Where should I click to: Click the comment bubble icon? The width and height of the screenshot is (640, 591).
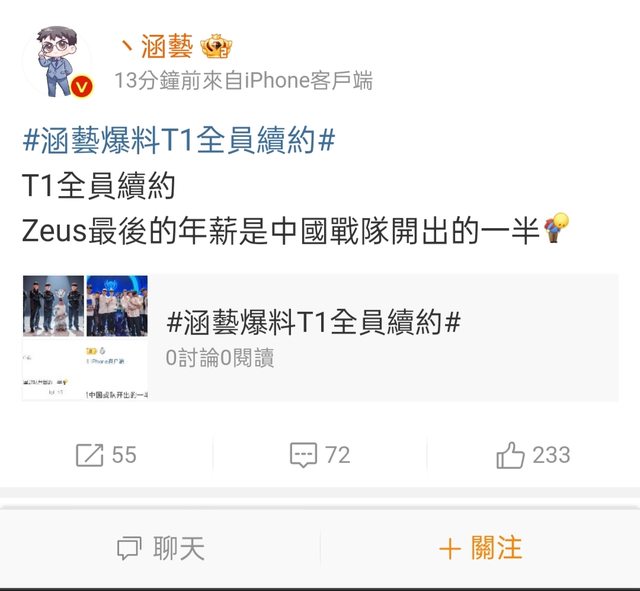coord(303,455)
